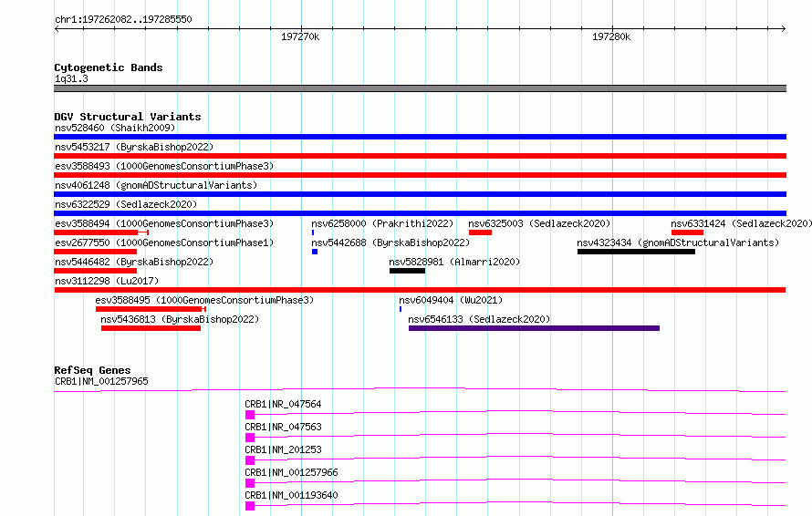Screen dimensions: 812x516
Task: Click the magenta exon box of NR_047564
Action: [250, 415]
